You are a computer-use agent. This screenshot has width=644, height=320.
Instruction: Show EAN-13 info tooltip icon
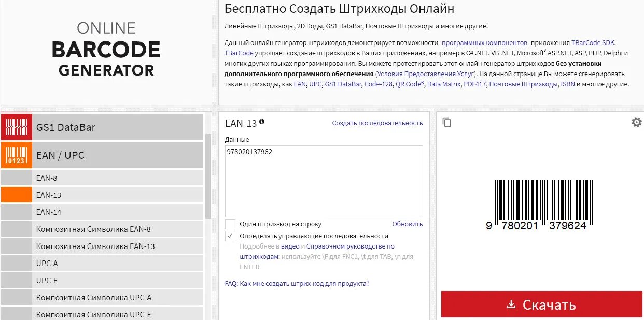tap(262, 122)
